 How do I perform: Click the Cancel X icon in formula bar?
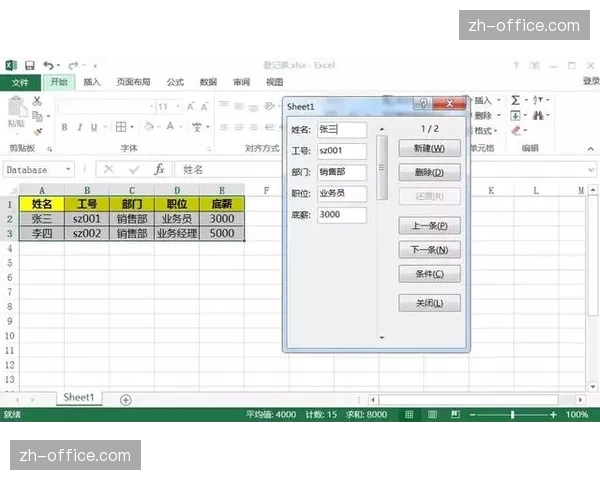(109, 169)
